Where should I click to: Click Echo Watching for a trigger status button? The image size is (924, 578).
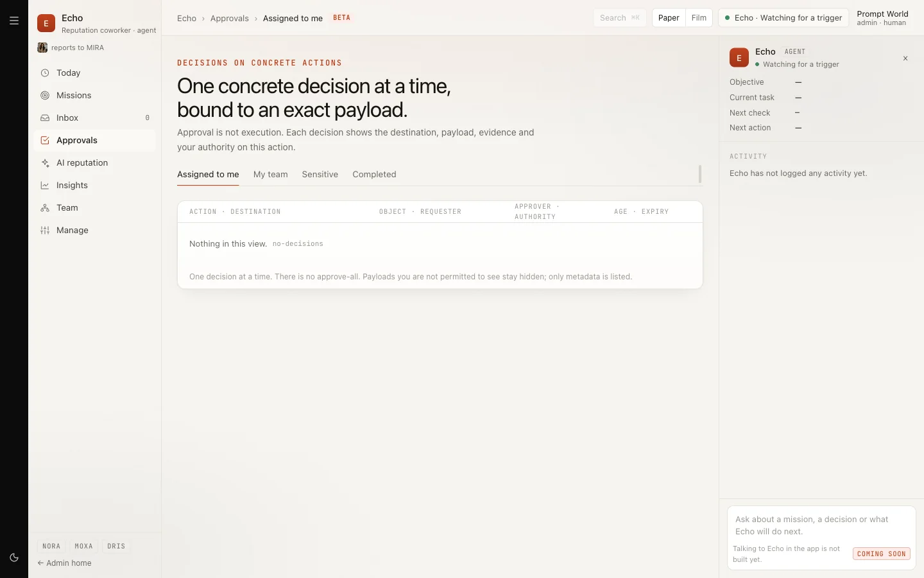(x=783, y=18)
